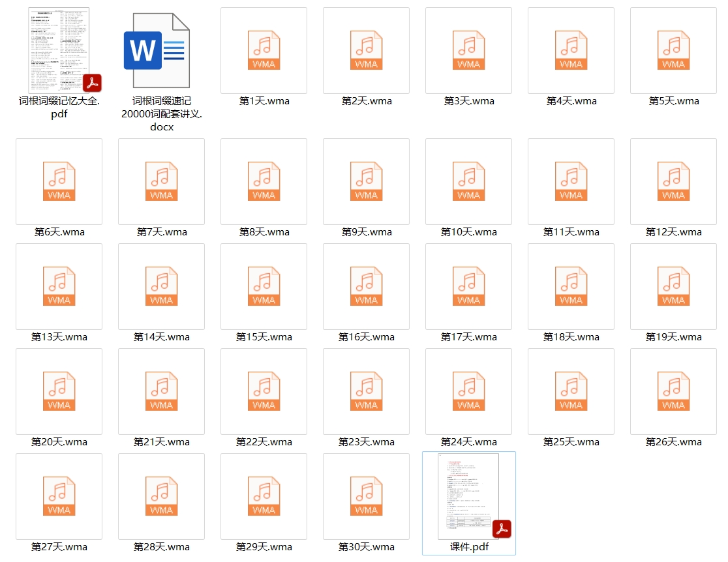Image resolution: width=728 pixels, height=562 pixels.
Task: Click the 第30天.wma file icon
Action: [366, 496]
